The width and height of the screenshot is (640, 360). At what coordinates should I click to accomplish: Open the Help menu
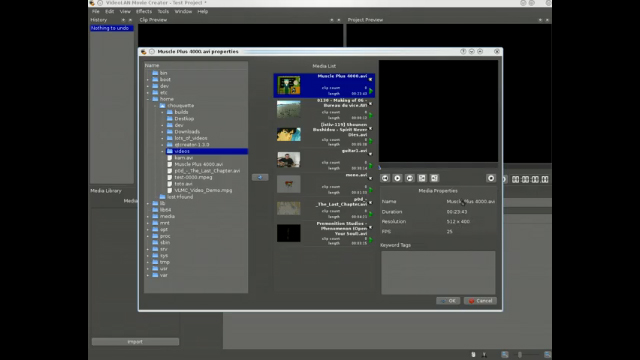point(202,11)
